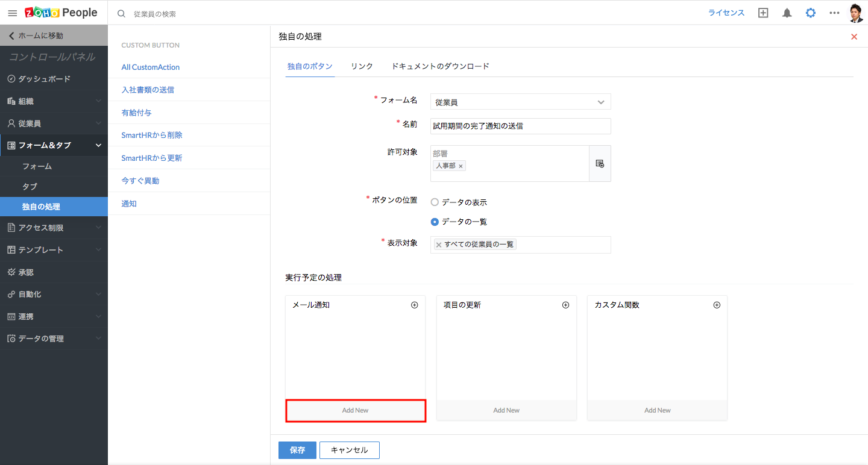Open the settings gear icon
This screenshot has width=868, height=465.
point(811,13)
